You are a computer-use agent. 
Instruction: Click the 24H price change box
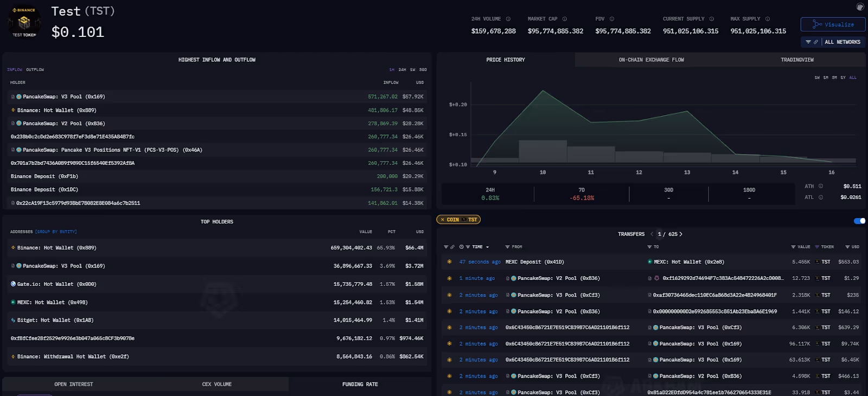coord(490,194)
